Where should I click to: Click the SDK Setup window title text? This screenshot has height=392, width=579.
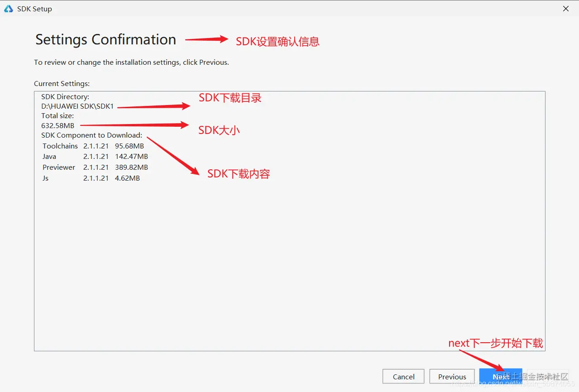[x=34, y=9]
